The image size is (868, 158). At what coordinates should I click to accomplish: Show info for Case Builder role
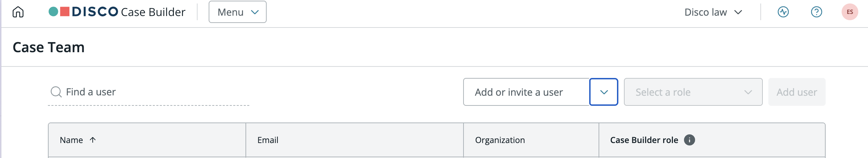[690, 140]
